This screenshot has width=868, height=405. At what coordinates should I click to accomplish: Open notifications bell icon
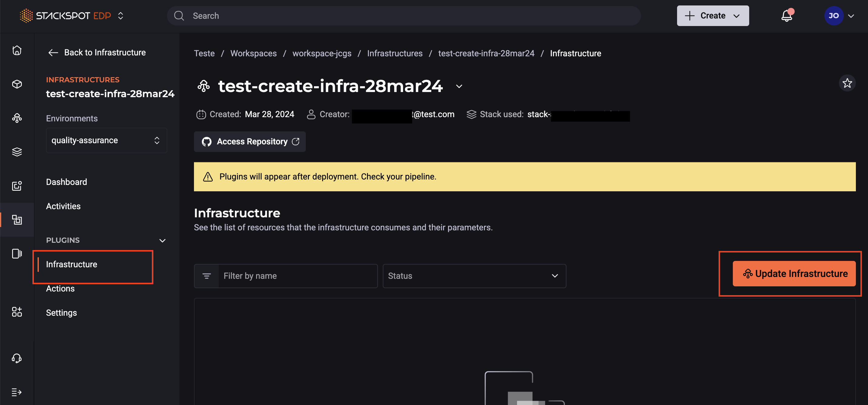[786, 16]
